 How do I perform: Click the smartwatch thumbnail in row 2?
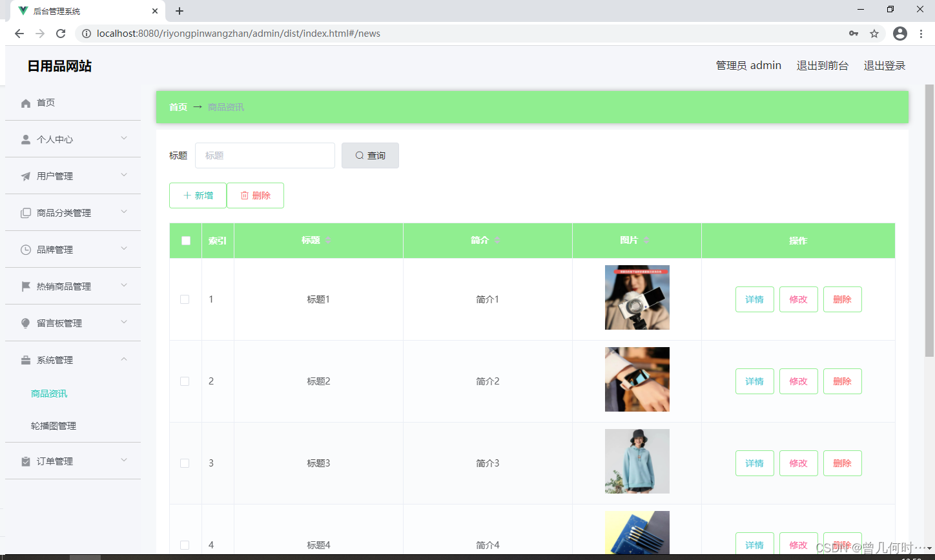[637, 379]
